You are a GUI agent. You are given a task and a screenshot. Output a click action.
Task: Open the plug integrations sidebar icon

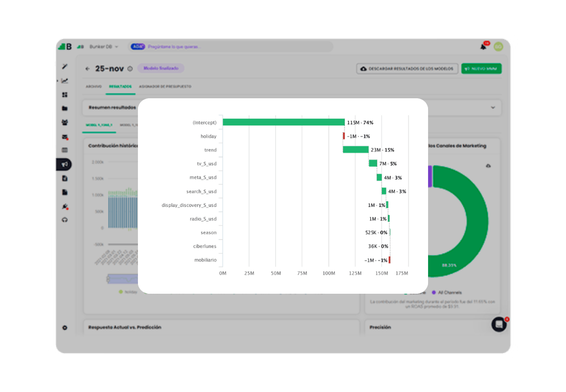[x=65, y=206]
